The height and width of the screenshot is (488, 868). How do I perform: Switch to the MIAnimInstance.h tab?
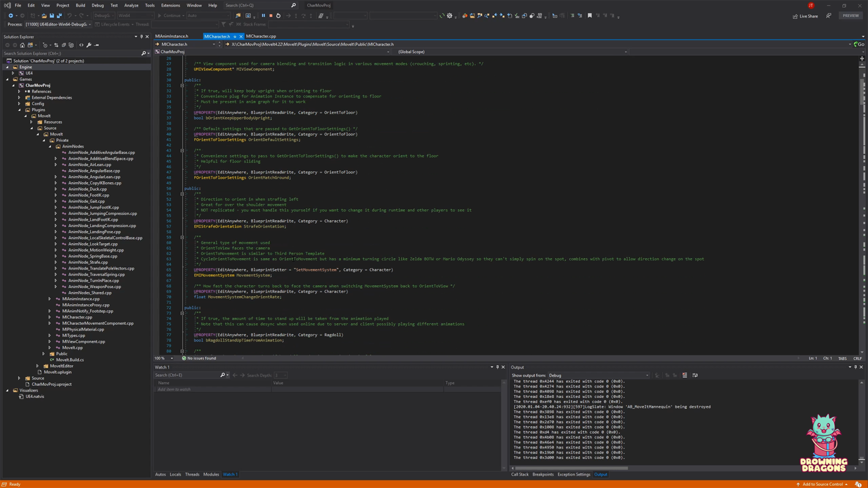[173, 36]
